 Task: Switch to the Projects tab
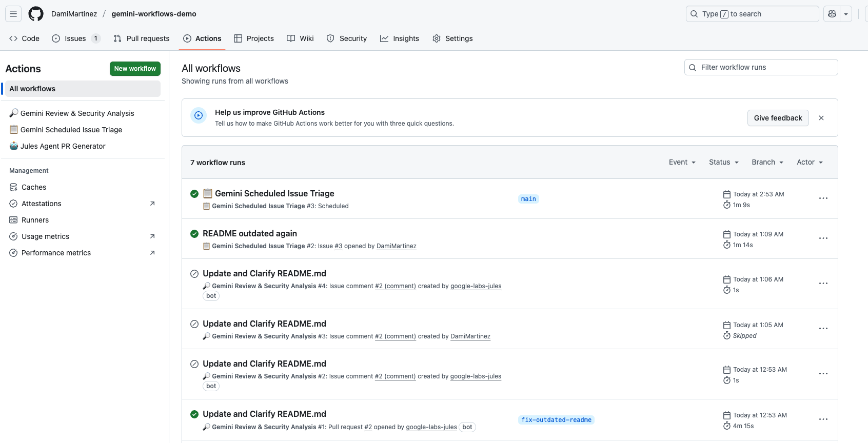coord(254,38)
